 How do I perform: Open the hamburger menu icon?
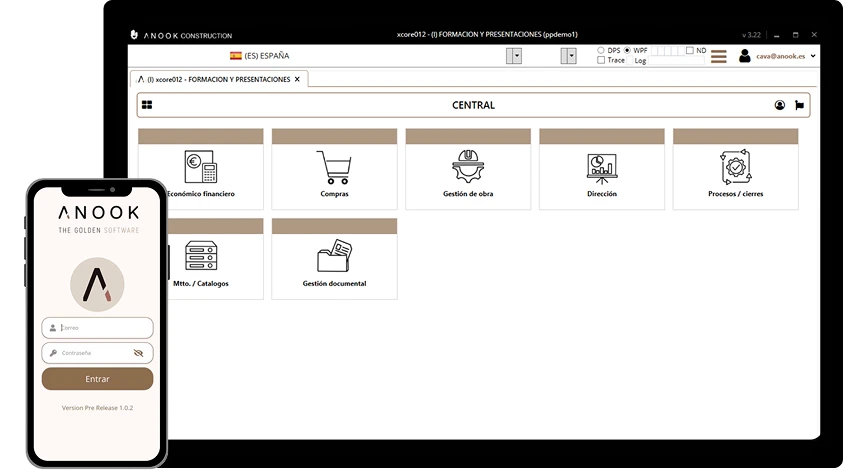point(718,57)
